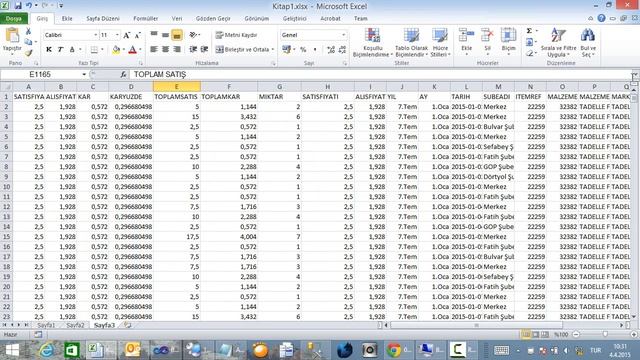Click the text orientation icon
The width and height of the screenshot is (640, 360).
pyautogui.click(x=193, y=35)
